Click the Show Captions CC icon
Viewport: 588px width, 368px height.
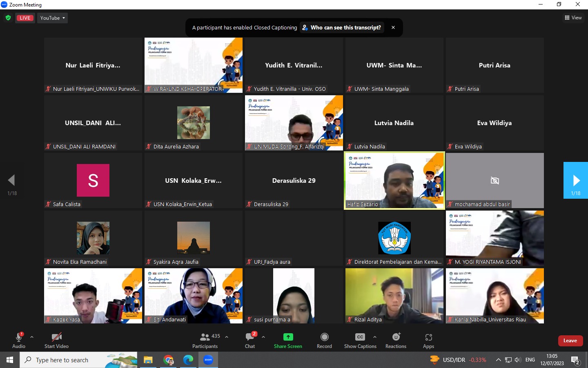(360, 337)
